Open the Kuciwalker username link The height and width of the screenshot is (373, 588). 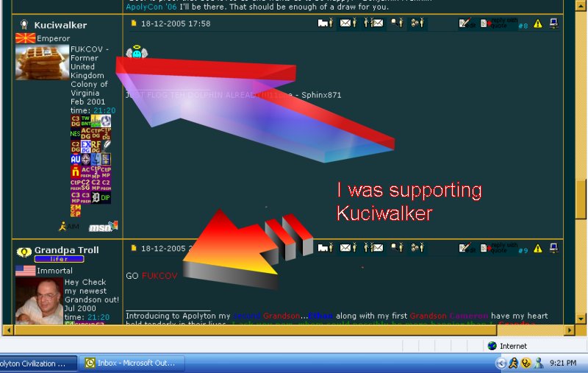pyautogui.click(x=60, y=25)
